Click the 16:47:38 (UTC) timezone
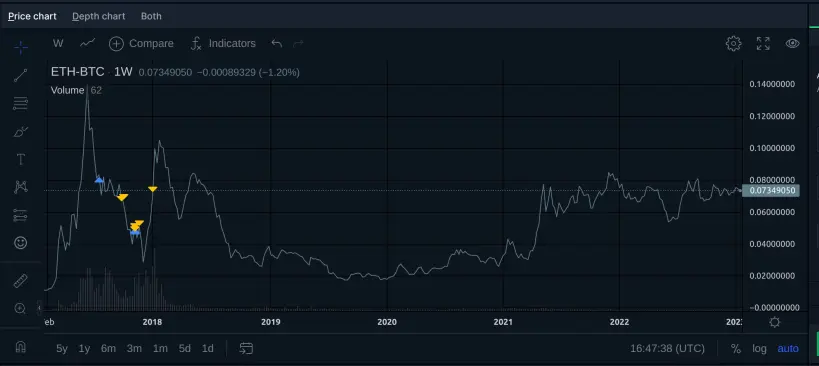This screenshot has width=819, height=366. click(667, 349)
